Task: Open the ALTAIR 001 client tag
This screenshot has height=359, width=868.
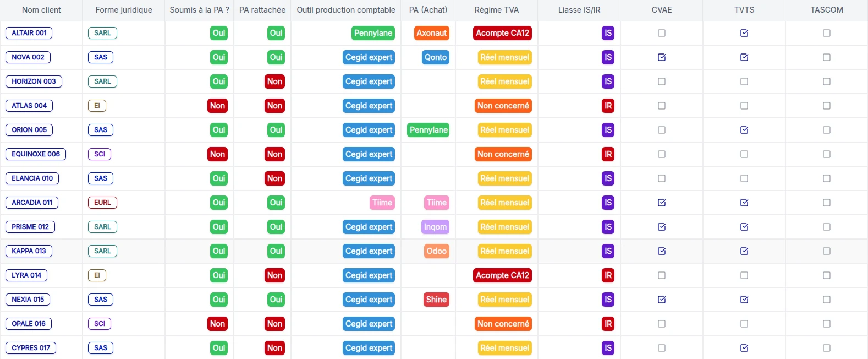Action: point(29,33)
